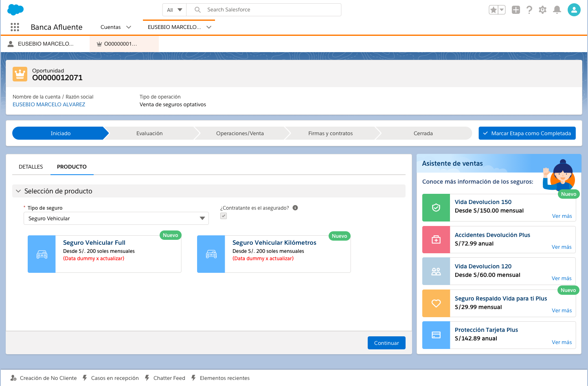Click the Continuar button

[x=386, y=343]
